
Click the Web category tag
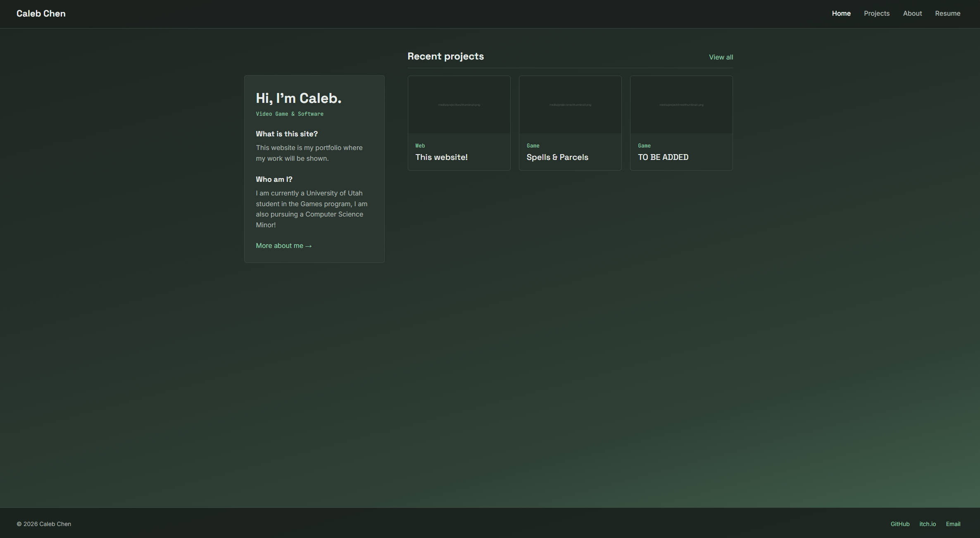[420, 146]
